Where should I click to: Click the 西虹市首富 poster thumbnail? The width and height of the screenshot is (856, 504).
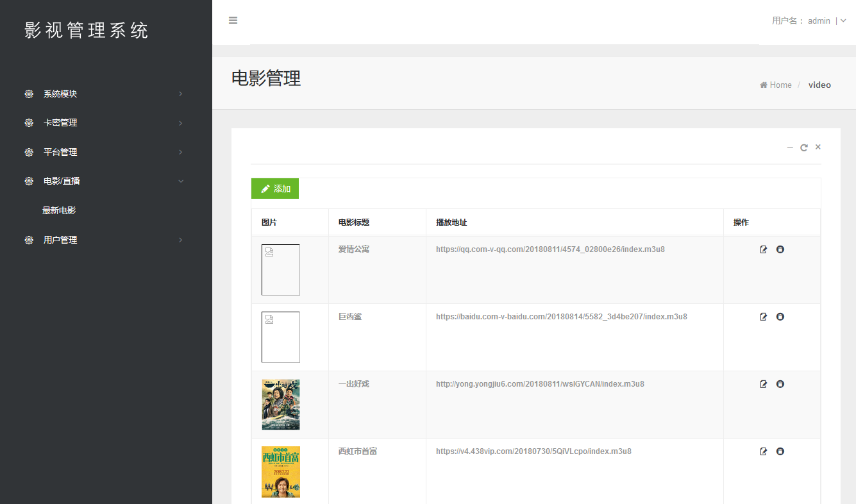(x=280, y=472)
